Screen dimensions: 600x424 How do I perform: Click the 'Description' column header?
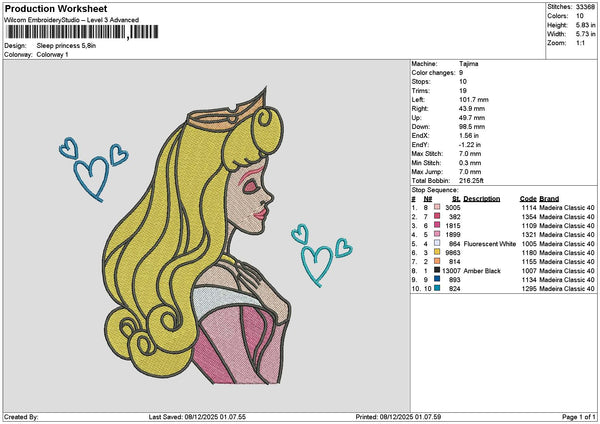[x=482, y=199]
